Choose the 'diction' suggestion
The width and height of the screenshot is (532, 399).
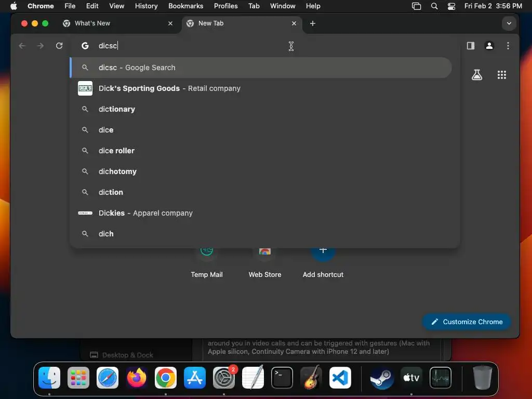pyautogui.click(x=261, y=192)
